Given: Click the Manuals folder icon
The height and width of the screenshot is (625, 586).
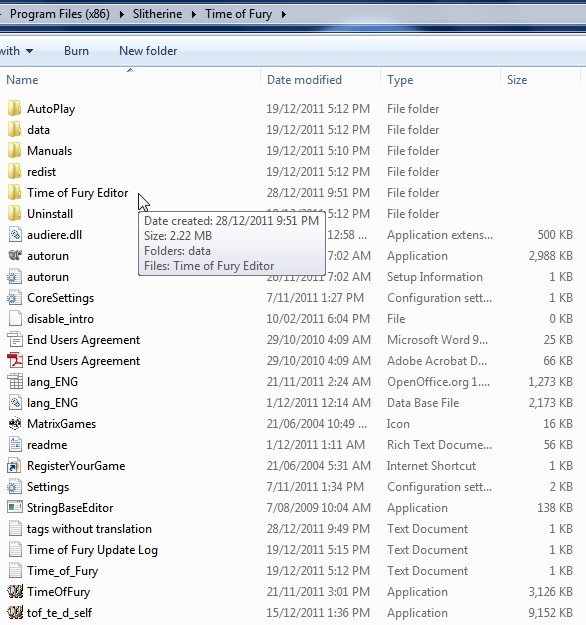Looking at the screenshot, I should 15,151.
